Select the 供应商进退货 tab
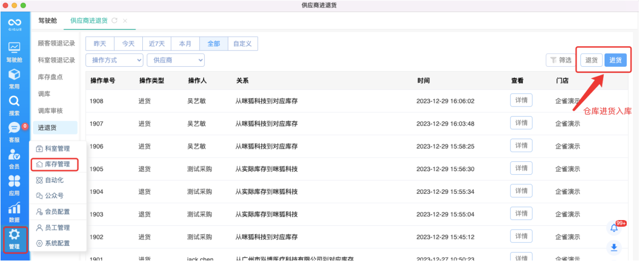 coord(89,20)
